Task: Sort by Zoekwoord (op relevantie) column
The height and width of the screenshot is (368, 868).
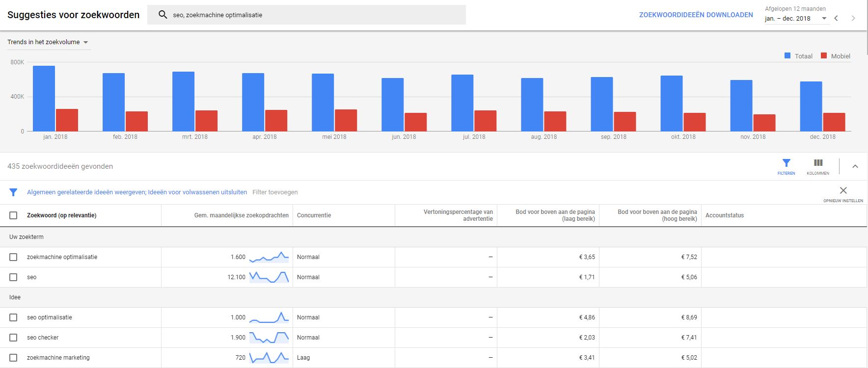Action: coord(61,215)
